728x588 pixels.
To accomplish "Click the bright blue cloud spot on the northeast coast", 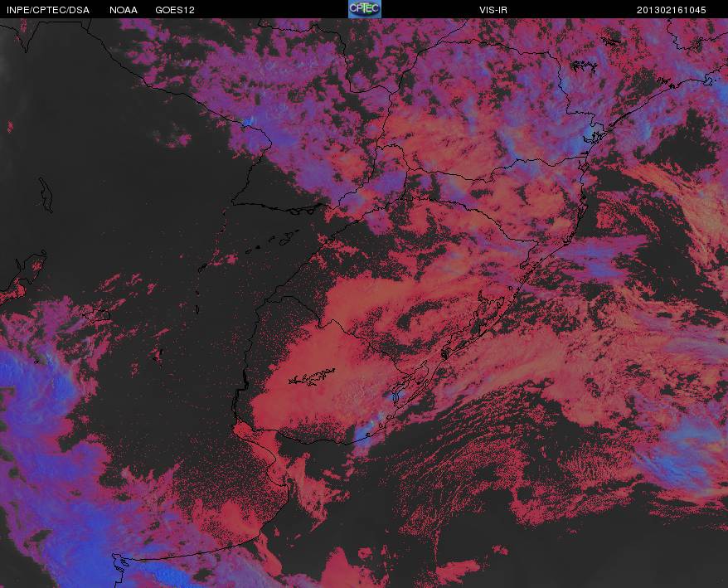I will tap(590, 134).
